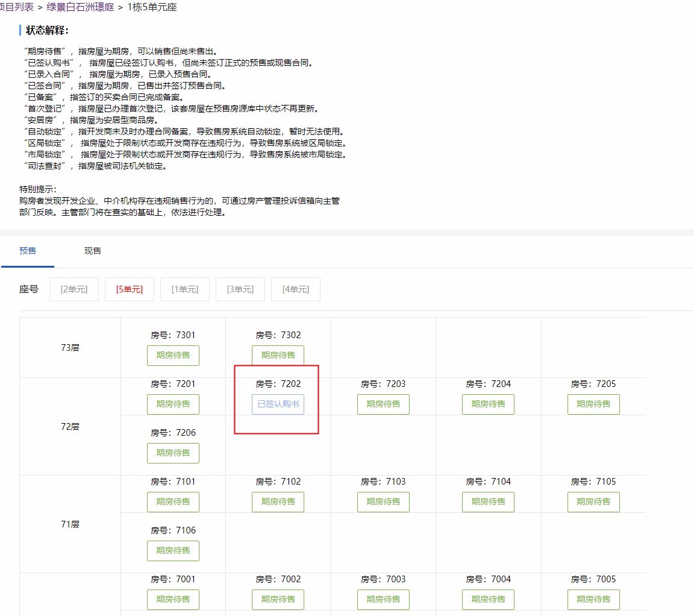The image size is (694, 616).
Task: Click 期房待售 button under room 7206
Action: pos(173,453)
